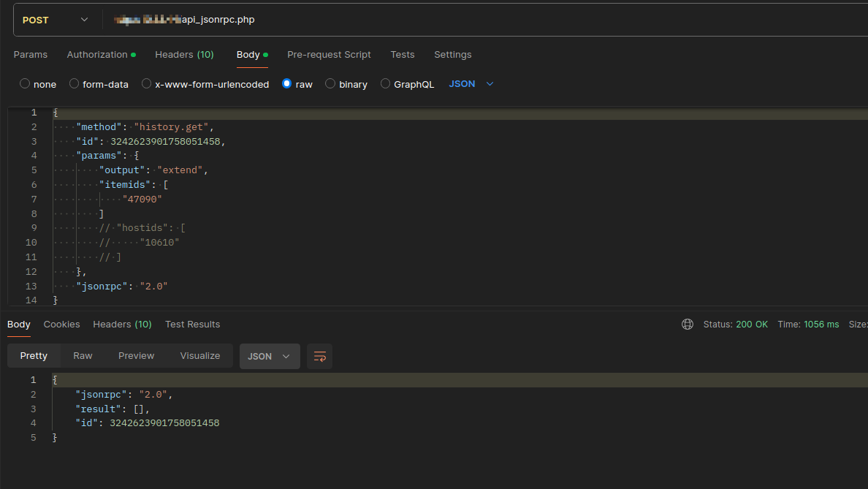Expand the request body JSON format dropdown
Viewport: 868px width, 489px height.
[471, 84]
